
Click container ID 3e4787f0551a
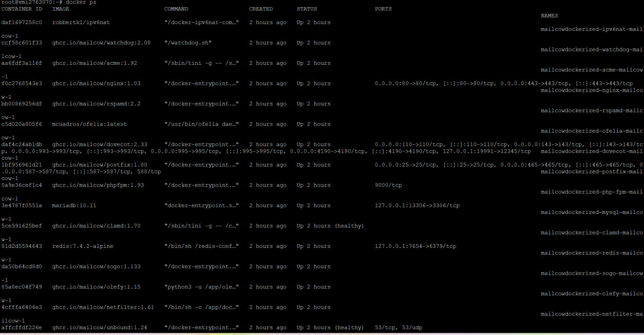tap(21, 205)
